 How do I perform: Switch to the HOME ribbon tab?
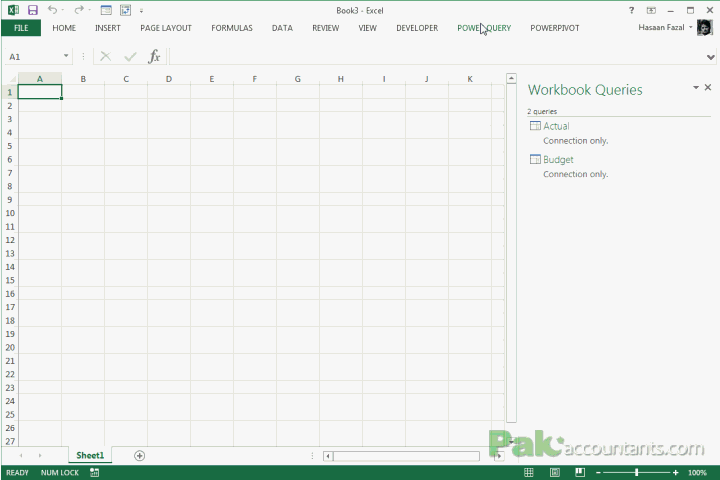click(x=64, y=28)
